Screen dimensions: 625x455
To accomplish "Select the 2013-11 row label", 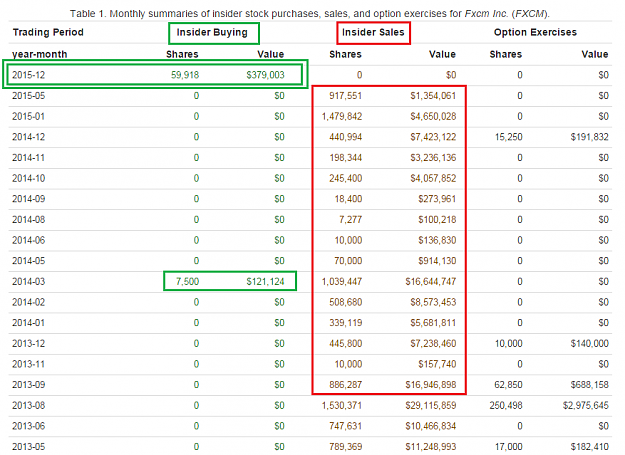I will [x=28, y=364].
